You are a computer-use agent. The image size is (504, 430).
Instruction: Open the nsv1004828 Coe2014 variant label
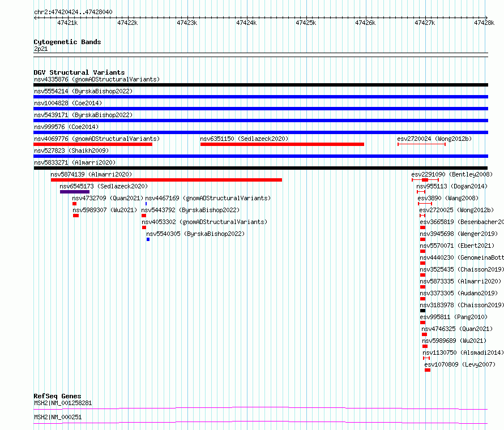click(68, 103)
